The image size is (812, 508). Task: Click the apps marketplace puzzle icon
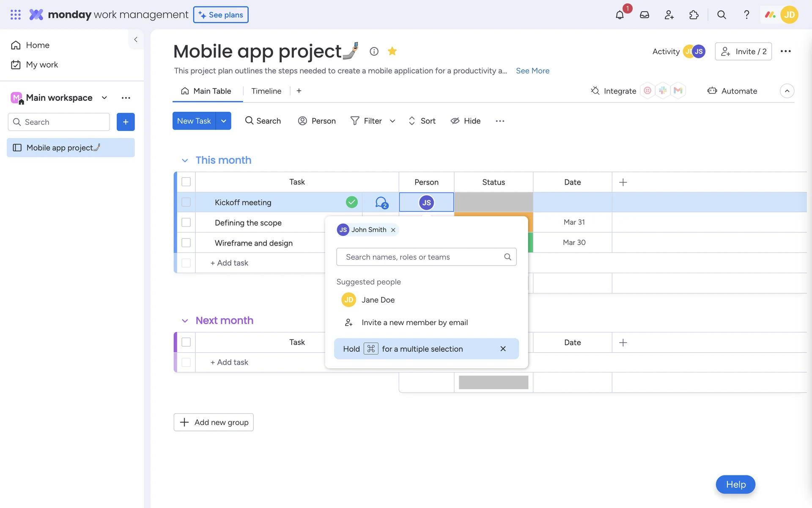point(694,15)
